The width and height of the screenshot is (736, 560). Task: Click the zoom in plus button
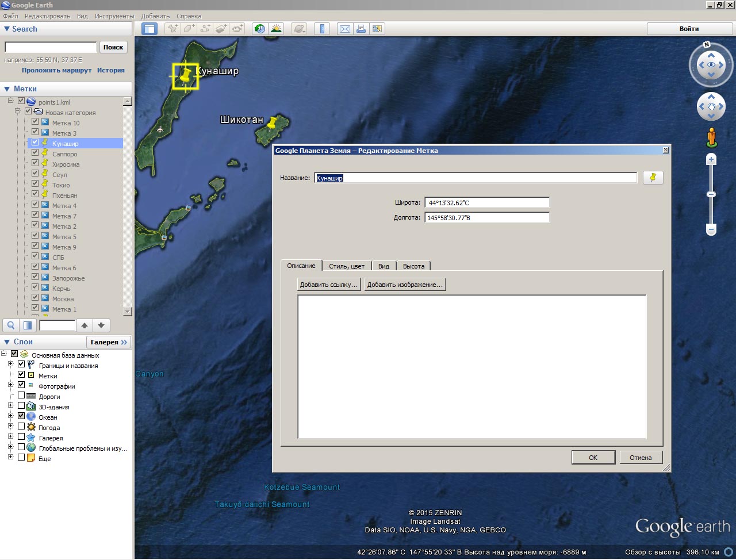click(711, 159)
